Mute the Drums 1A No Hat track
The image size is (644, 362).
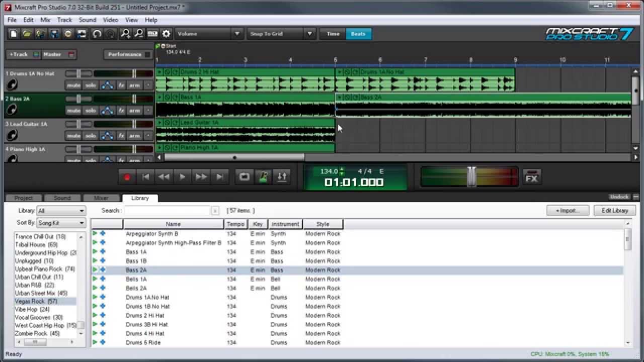74,85
